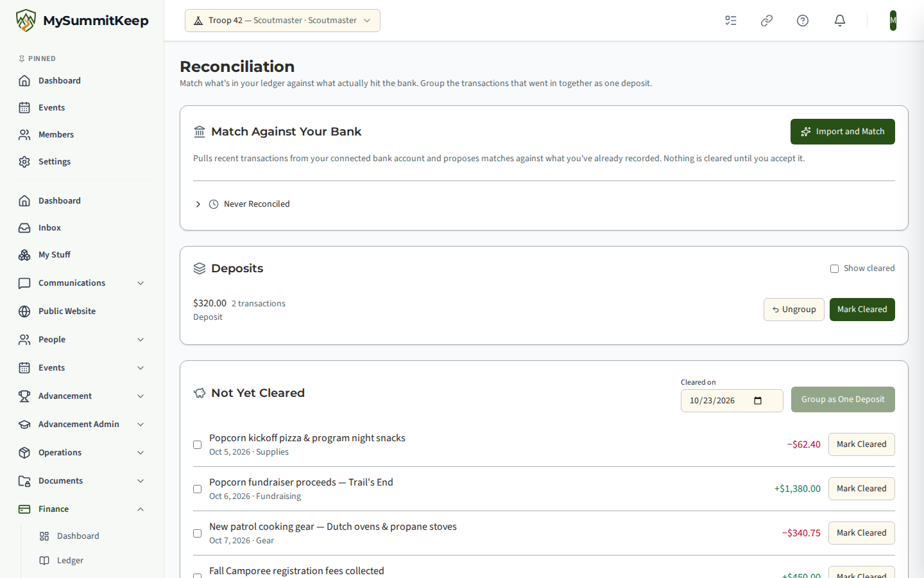
Task: Click the calendar picker icon in date field
Action: [x=758, y=400]
